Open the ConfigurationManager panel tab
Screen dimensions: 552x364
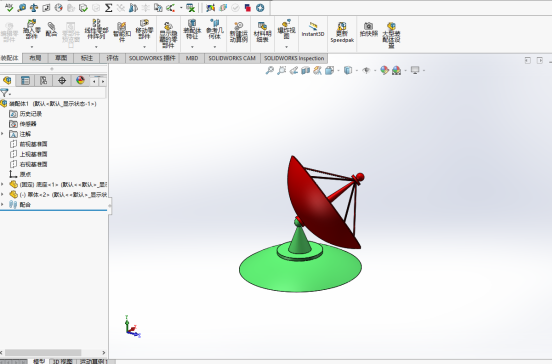(x=44, y=81)
